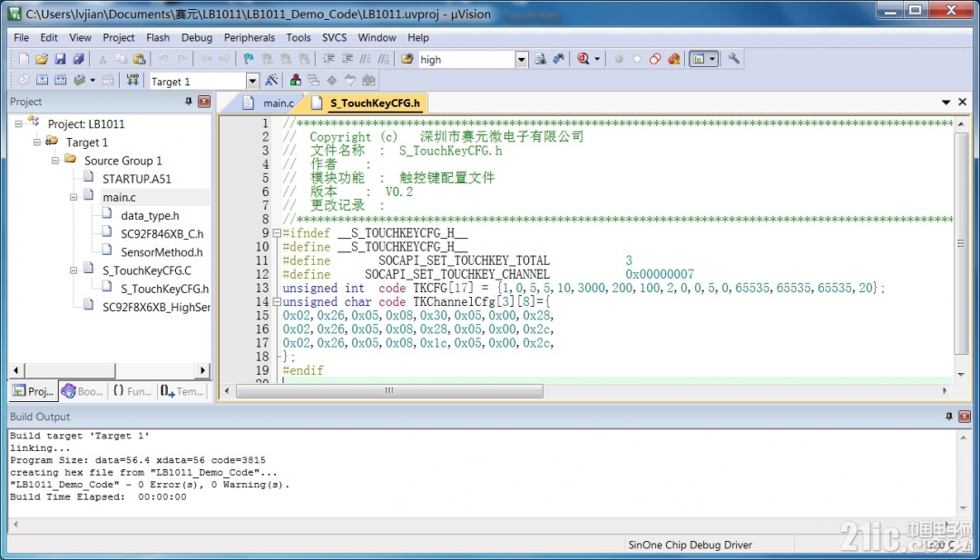The image size is (980, 560).
Task: Open the Target 1 selection dropdown
Action: tap(252, 81)
